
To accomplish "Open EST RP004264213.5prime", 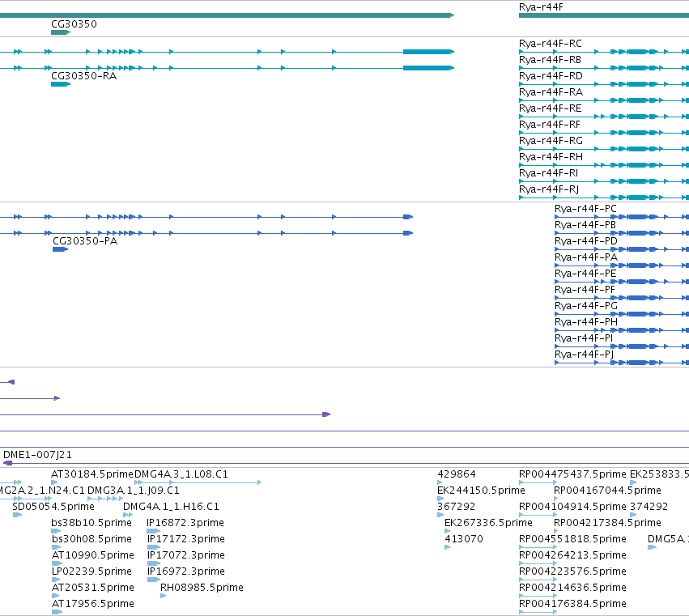I will pos(572,555).
